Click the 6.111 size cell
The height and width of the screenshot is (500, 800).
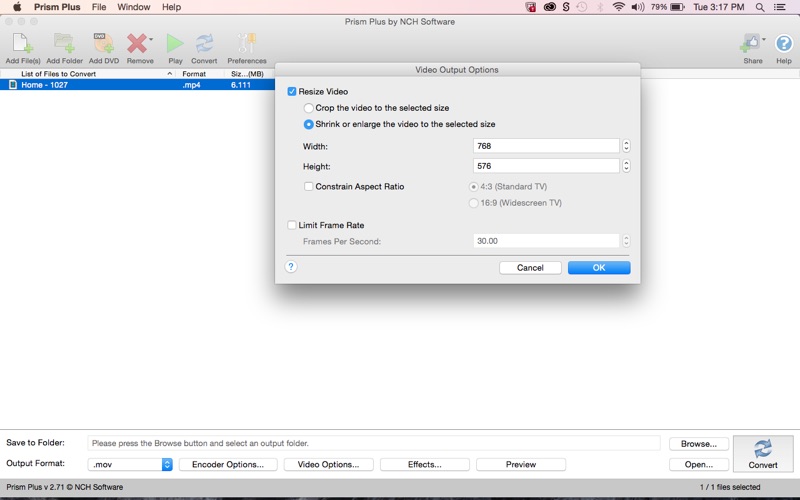point(241,85)
